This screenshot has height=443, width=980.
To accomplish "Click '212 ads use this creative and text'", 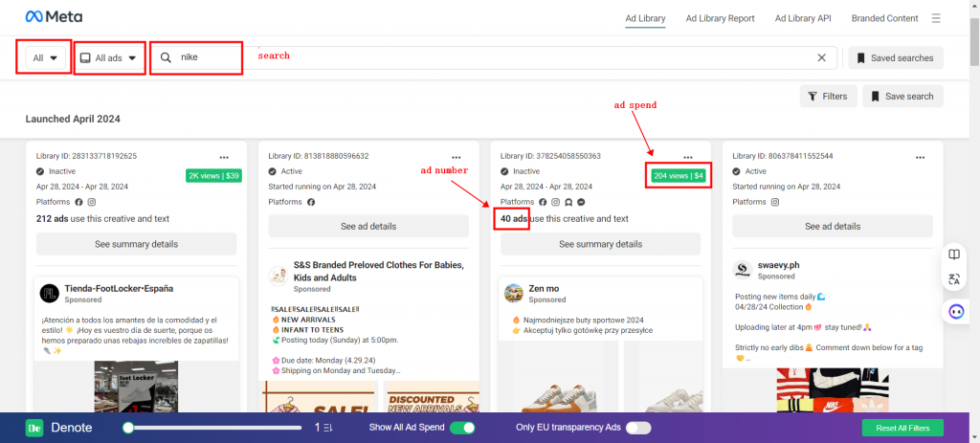I will click(102, 219).
